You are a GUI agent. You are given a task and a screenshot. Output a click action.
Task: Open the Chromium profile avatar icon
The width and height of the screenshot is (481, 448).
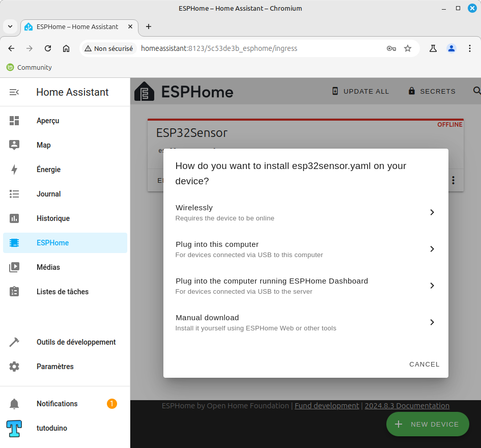tap(451, 48)
